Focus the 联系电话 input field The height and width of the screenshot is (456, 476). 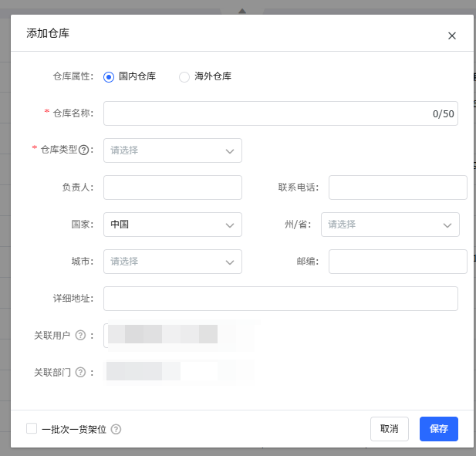[x=397, y=187]
